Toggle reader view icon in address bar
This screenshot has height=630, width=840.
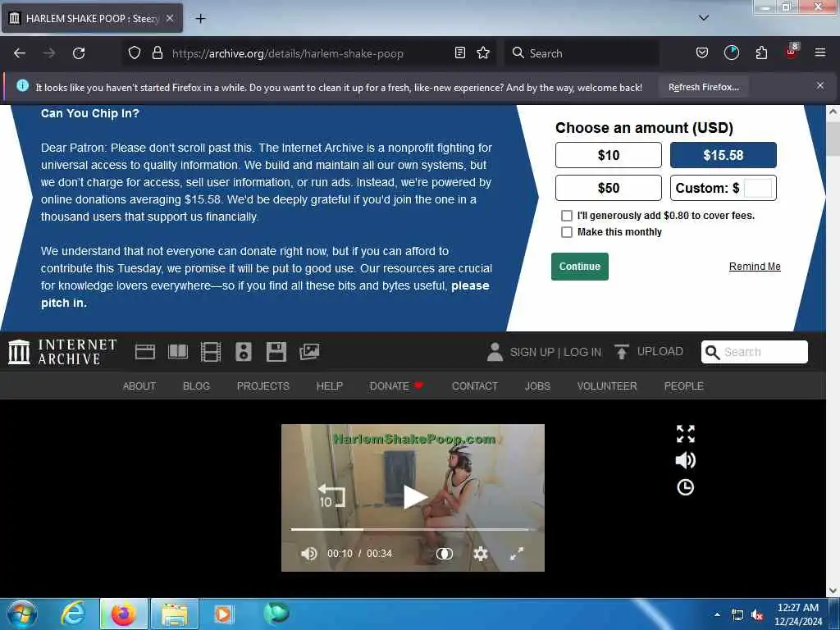point(459,52)
